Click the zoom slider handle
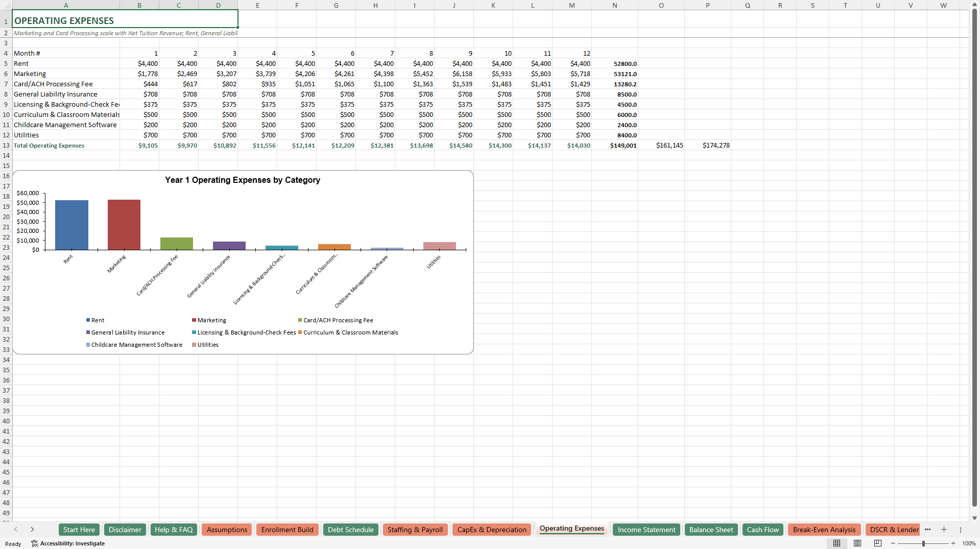This screenshot has height=549, width=980. tap(923, 543)
